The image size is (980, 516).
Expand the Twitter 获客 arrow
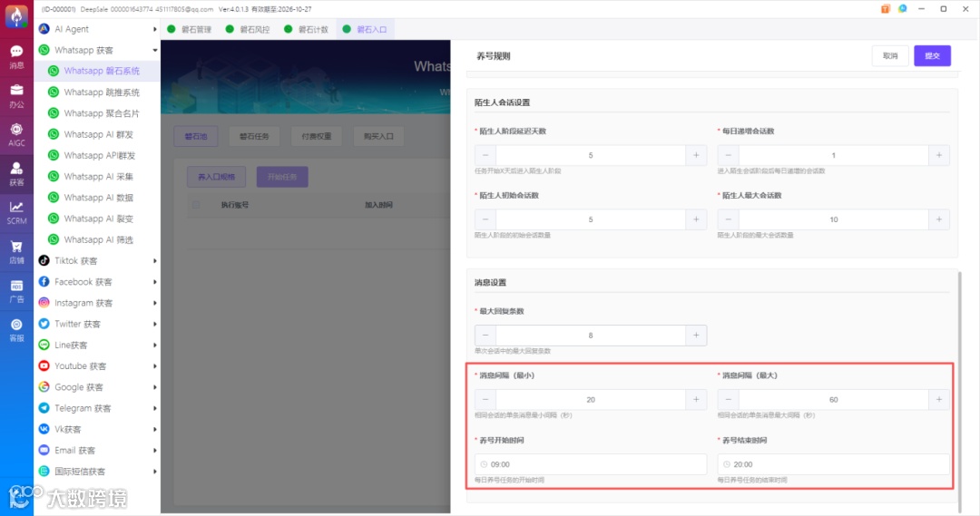pyautogui.click(x=154, y=324)
